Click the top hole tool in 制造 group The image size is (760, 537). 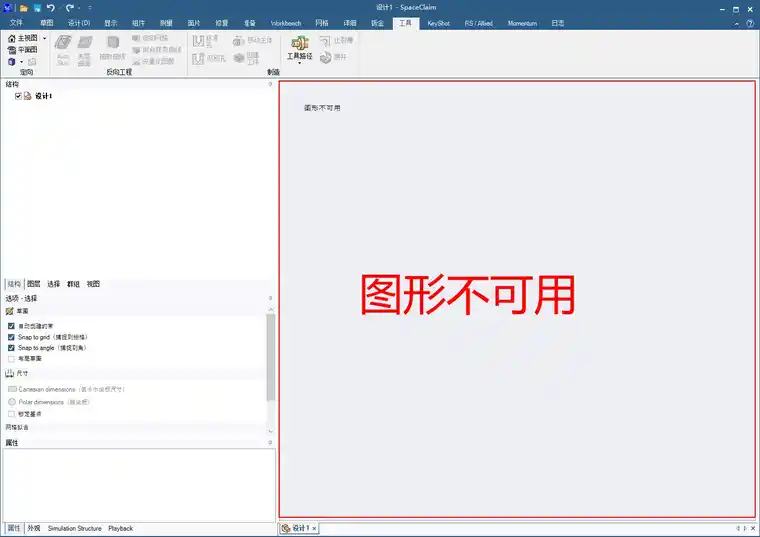(198, 41)
